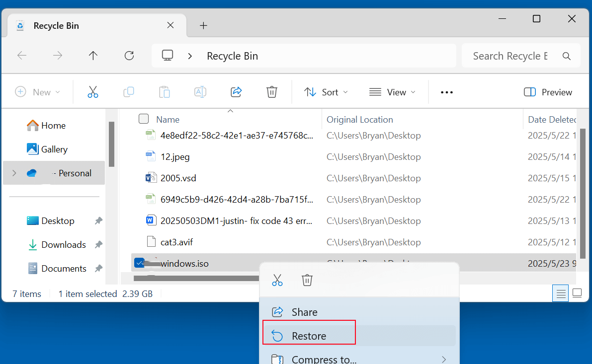Screen dimensions: 592x364
Task: Click the Delete trash icon in the toolbar
Action: (271, 92)
